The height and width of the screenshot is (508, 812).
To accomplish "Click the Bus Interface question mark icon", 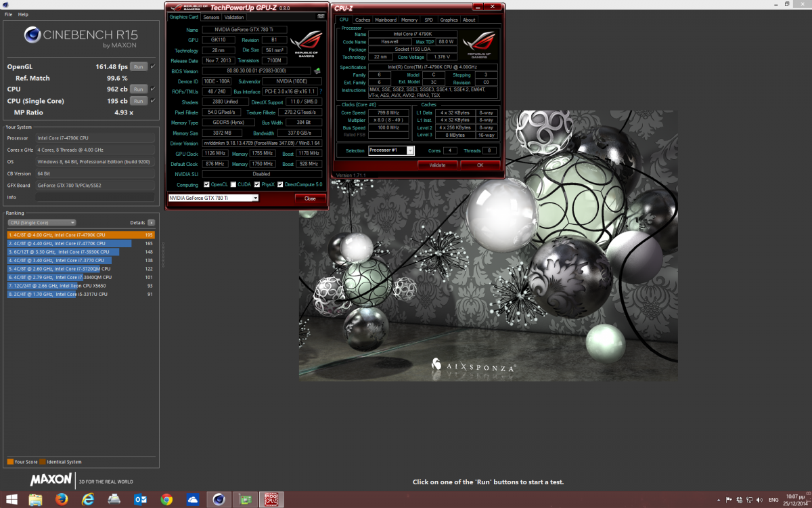I will click(321, 91).
